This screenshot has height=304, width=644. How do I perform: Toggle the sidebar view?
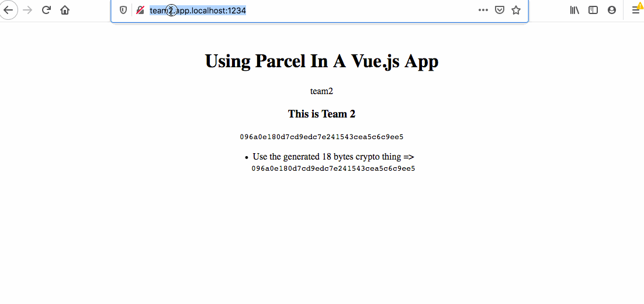coord(593,11)
